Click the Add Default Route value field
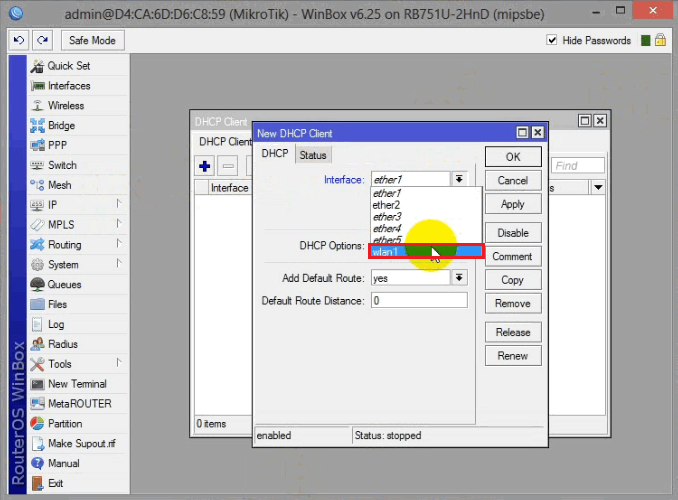Screen dimensions: 678x500 point(410,278)
